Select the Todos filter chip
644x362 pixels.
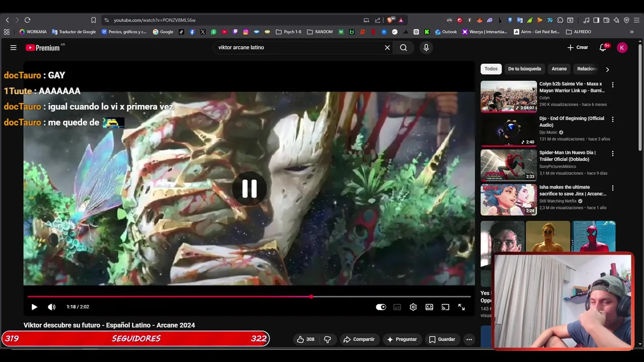(x=491, y=69)
